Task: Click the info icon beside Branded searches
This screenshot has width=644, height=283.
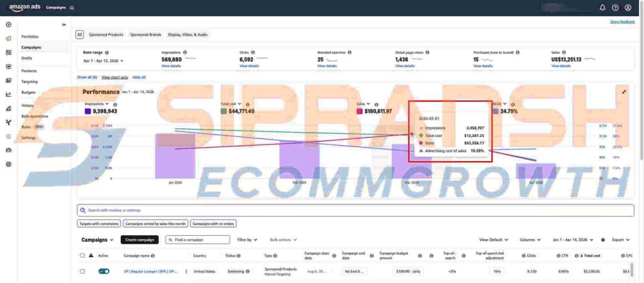Action: click(x=349, y=53)
